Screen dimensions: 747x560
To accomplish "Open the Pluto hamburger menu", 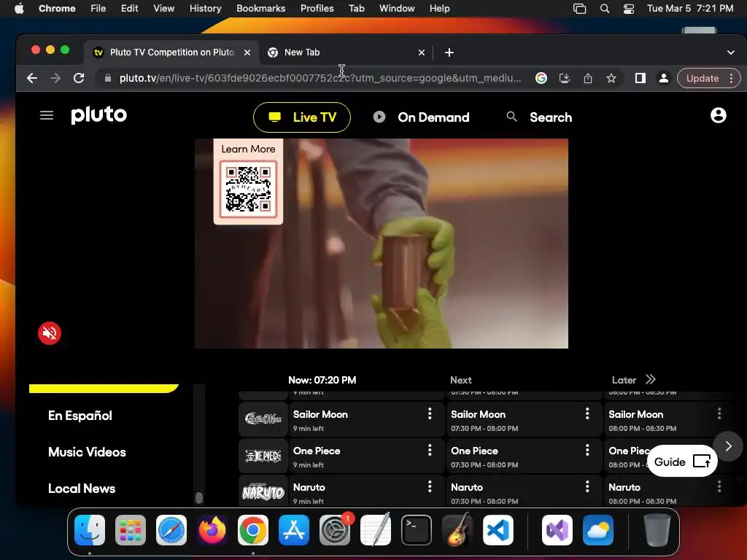I will (x=46, y=115).
